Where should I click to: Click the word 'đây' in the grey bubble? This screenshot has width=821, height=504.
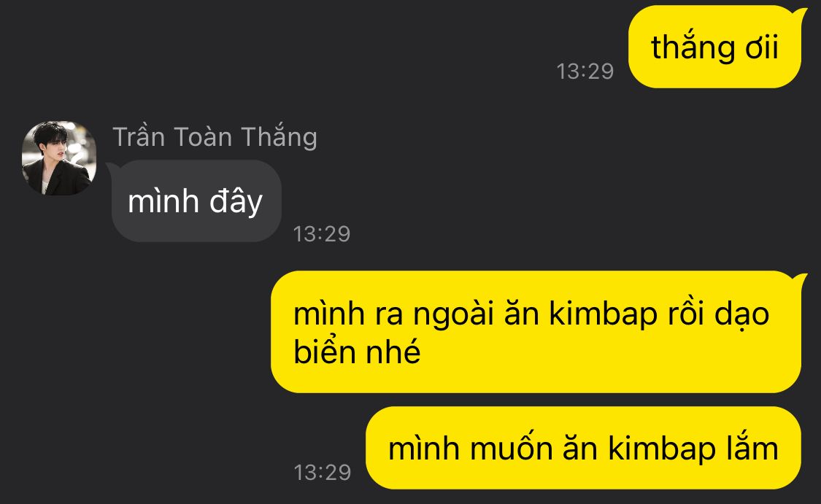point(236,202)
